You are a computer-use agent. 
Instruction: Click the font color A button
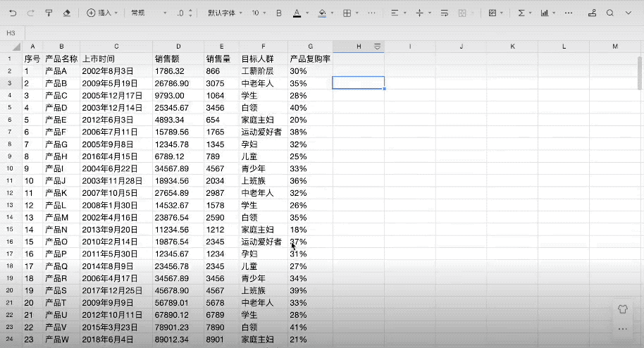point(297,13)
